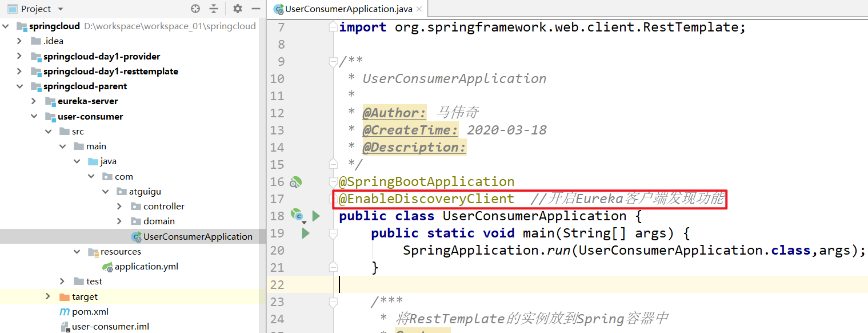Fold the import section at line 7
868x333 pixels.
click(x=333, y=27)
